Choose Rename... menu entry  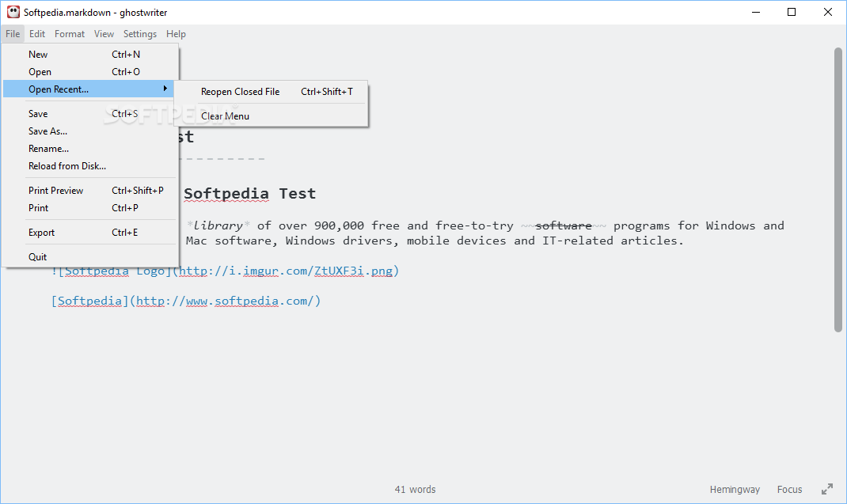pos(89,148)
